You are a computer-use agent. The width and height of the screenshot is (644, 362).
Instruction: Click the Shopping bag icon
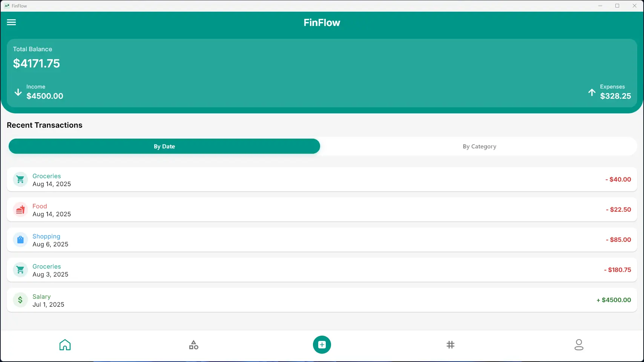20,240
